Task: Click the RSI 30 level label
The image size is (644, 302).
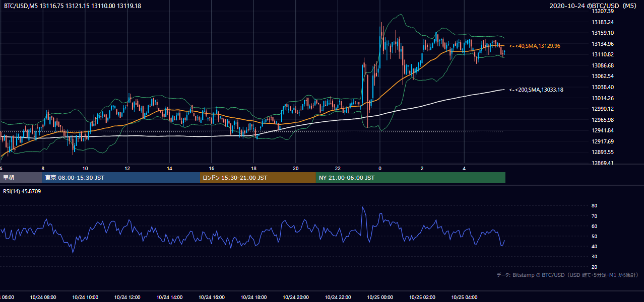Action: point(595,257)
